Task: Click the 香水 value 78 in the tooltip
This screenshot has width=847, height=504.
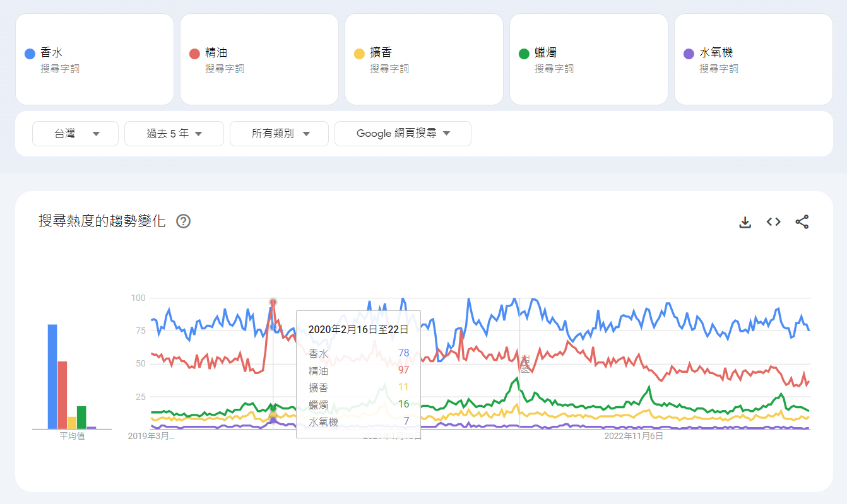Action: [403, 353]
